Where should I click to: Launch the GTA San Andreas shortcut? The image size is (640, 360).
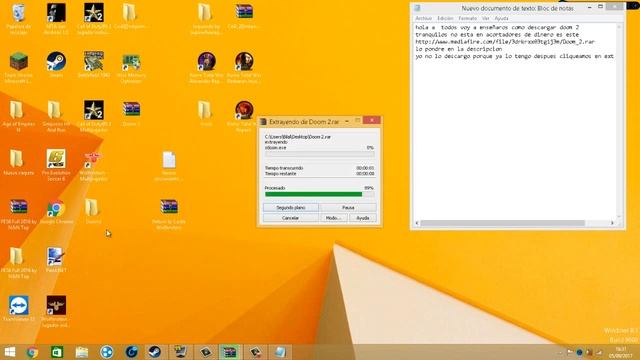56,13
